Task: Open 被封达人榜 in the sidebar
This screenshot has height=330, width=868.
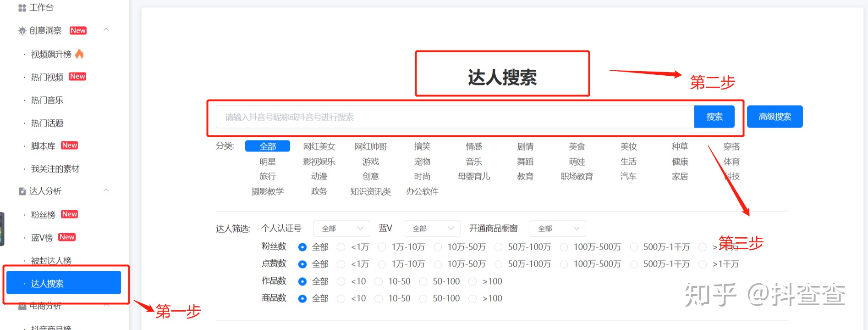Action: [51, 261]
